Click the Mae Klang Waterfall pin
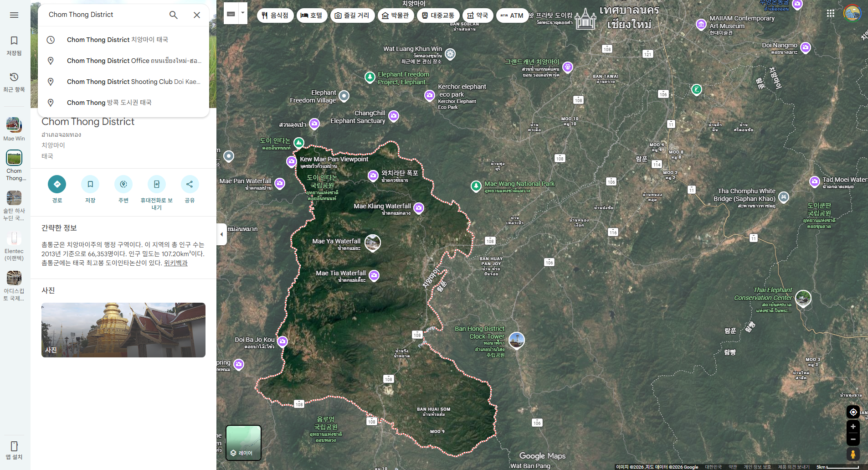 (419, 208)
